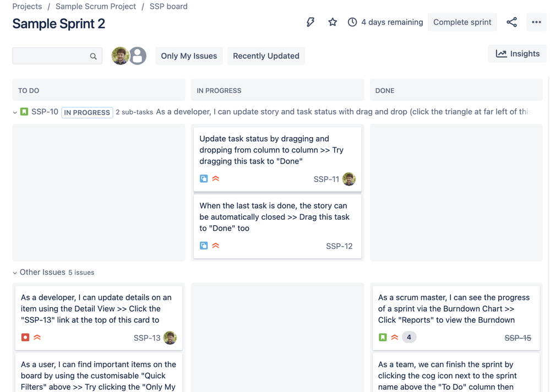Image resolution: width=550 pixels, height=392 pixels.
Task: Click the sub-task type icon on SSP-11
Action: (204, 178)
